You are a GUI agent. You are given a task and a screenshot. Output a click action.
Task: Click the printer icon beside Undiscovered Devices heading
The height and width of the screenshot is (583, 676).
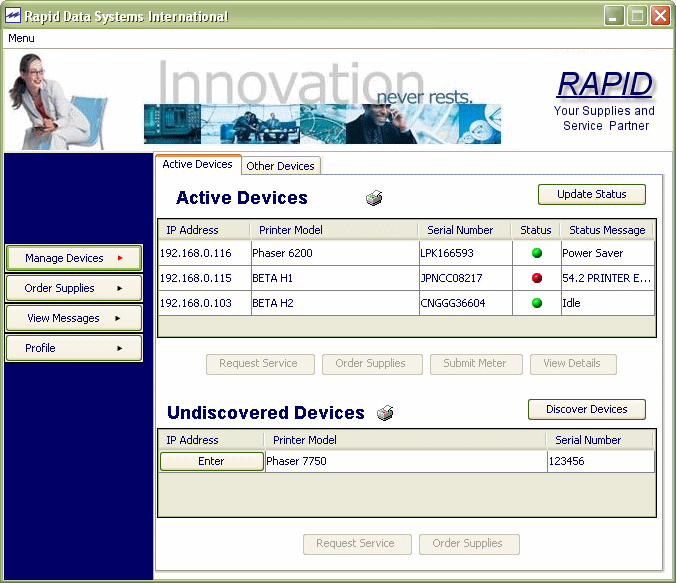(x=385, y=413)
